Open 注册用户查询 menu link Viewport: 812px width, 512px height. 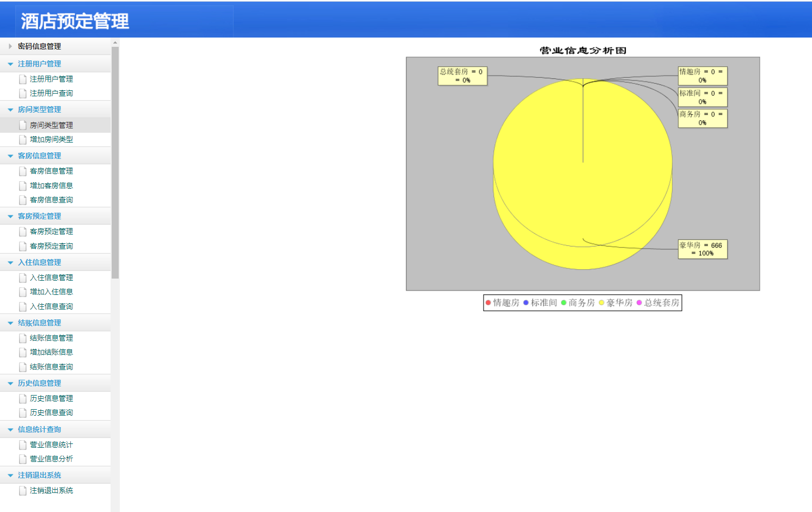(x=51, y=94)
